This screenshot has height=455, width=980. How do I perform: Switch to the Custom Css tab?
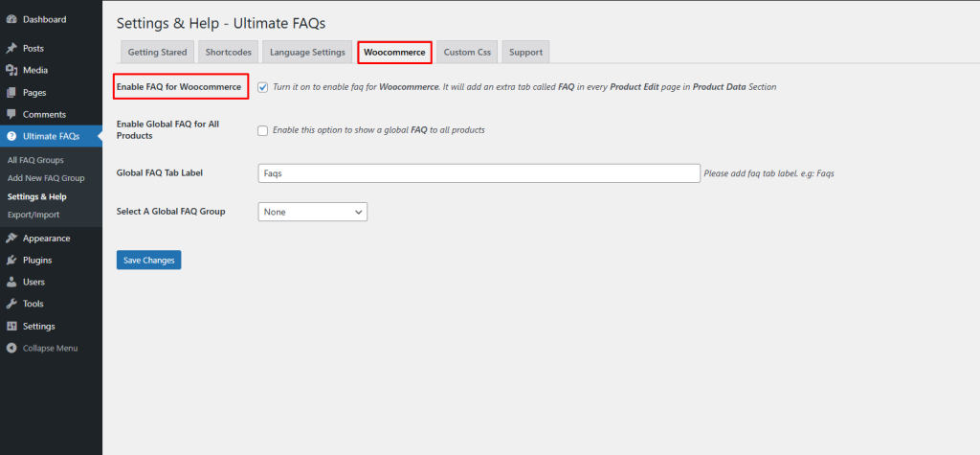467,53
